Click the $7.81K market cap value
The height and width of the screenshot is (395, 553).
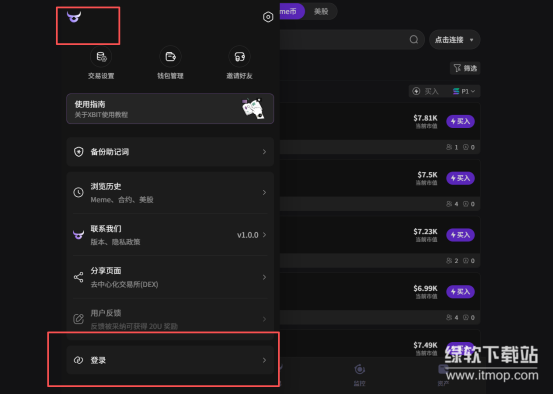point(425,118)
